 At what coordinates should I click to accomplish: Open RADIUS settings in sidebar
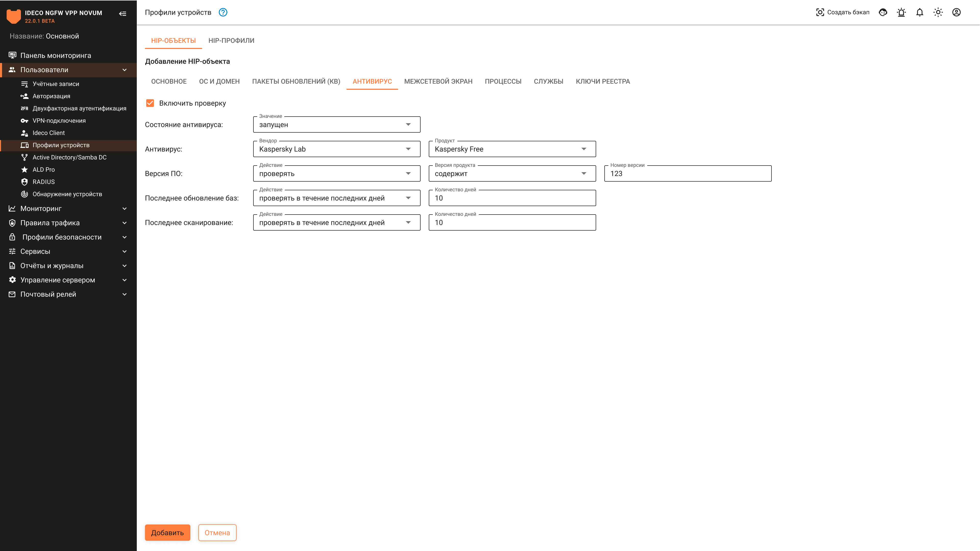(x=43, y=182)
